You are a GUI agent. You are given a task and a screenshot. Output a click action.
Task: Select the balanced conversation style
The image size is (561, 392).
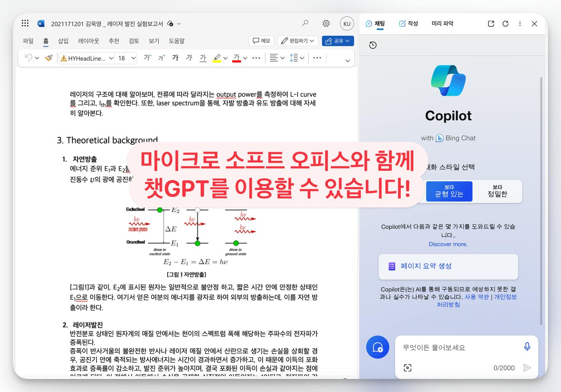[x=449, y=191]
